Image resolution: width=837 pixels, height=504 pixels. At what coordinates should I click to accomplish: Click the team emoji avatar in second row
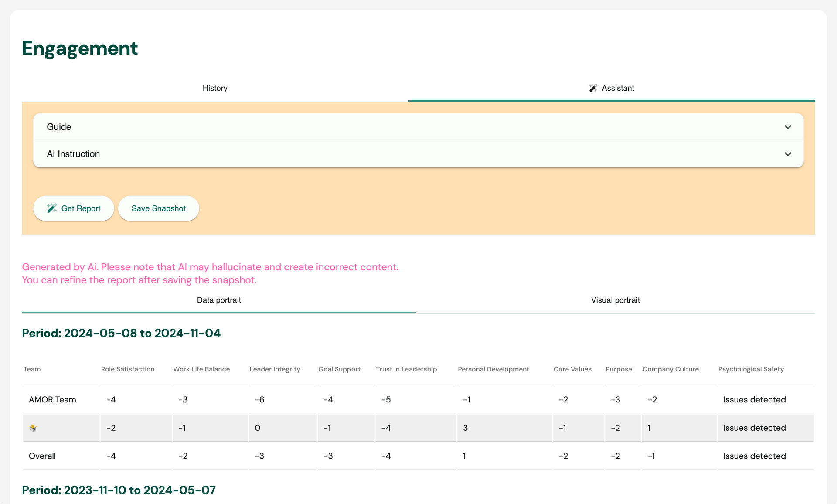[33, 428]
